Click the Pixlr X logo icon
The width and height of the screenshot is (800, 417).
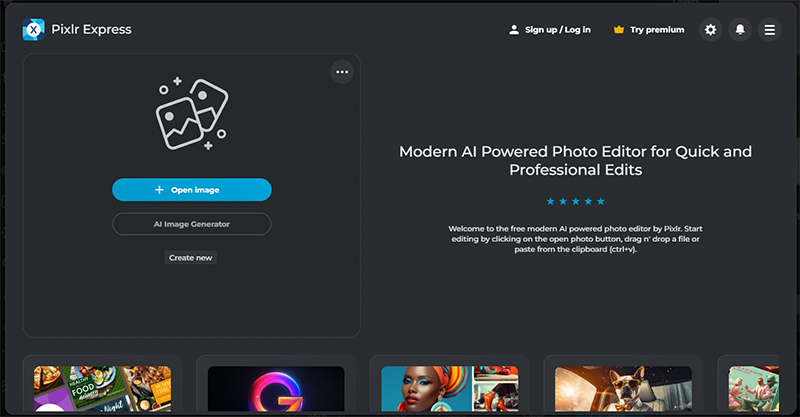[34, 30]
